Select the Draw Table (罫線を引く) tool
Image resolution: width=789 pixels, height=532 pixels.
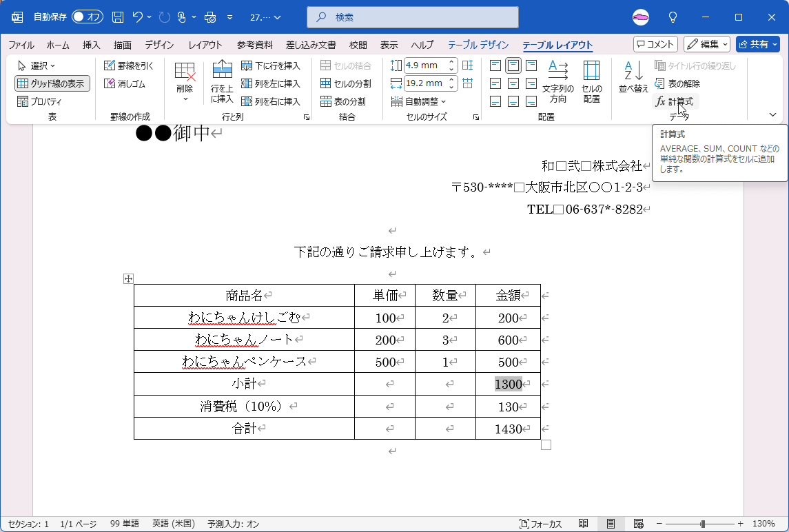(x=129, y=65)
